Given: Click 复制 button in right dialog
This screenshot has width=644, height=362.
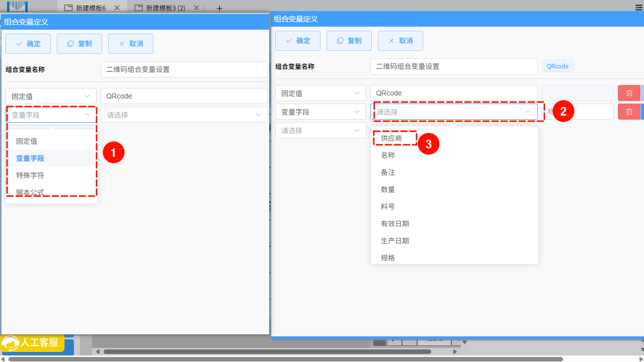Looking at the screenshot, I should [349, 41].
